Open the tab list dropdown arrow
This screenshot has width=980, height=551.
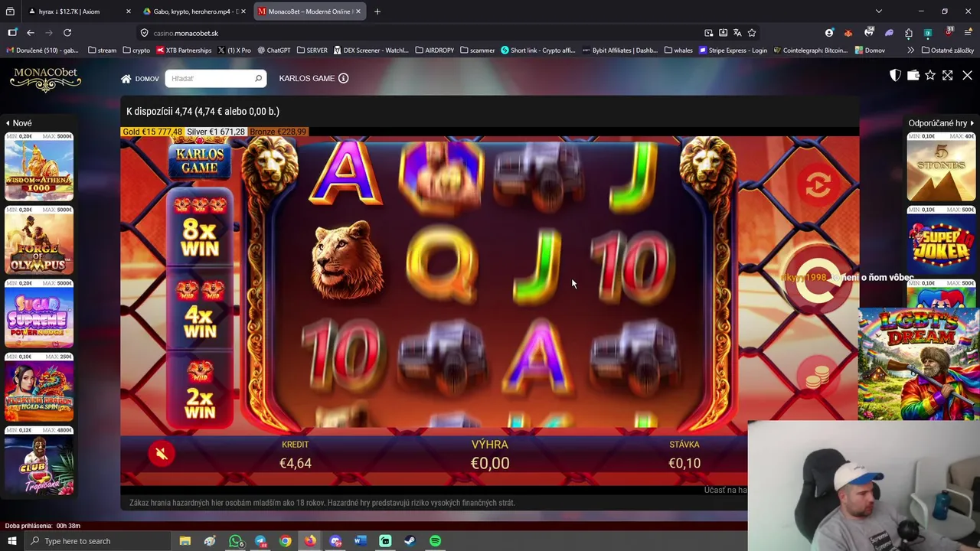click(878, 11)
